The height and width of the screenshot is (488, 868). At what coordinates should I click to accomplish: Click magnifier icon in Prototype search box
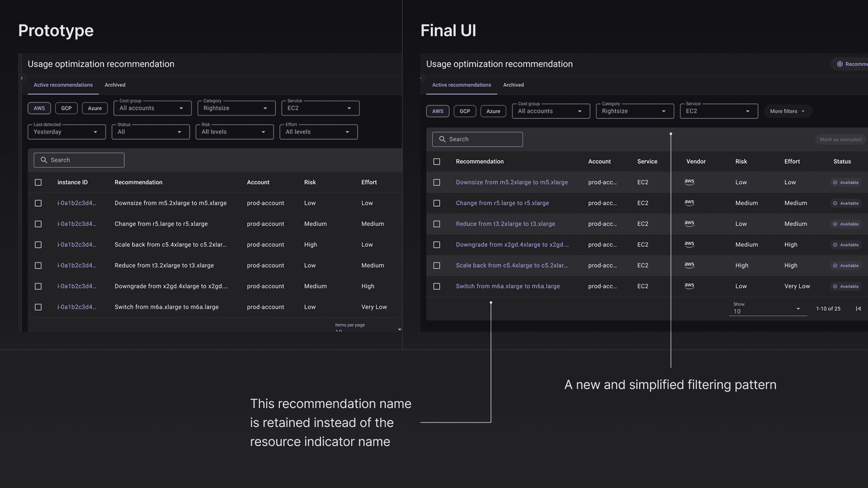pos(44,160)
